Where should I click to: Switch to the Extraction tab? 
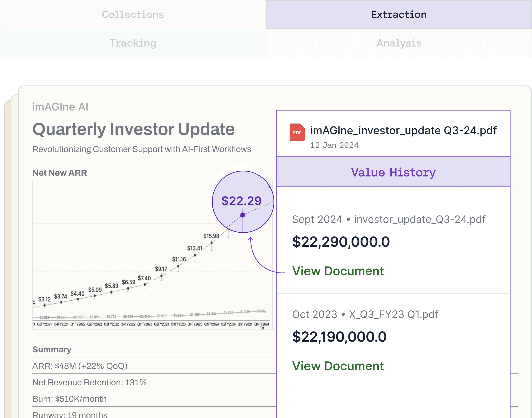(399, 15)
